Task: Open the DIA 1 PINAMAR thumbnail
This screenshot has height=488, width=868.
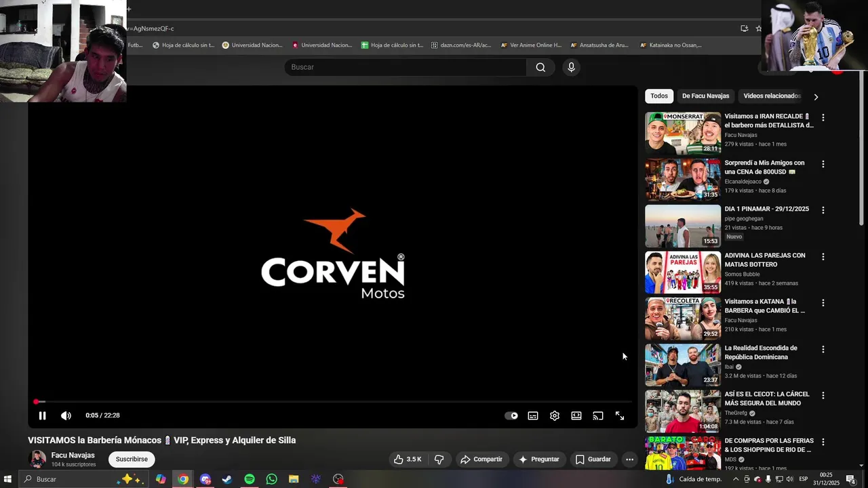Action: click(683, 226)
